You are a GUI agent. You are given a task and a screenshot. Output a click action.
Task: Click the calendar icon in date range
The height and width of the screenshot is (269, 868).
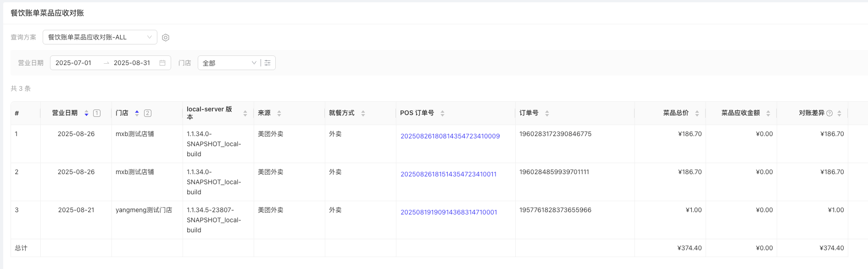click(162, 63)
